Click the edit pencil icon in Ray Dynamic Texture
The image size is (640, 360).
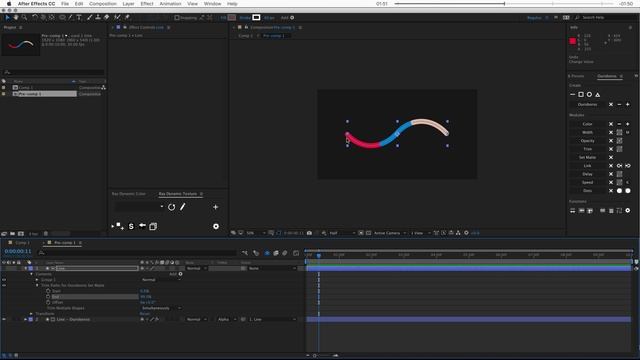coord(182,207)
